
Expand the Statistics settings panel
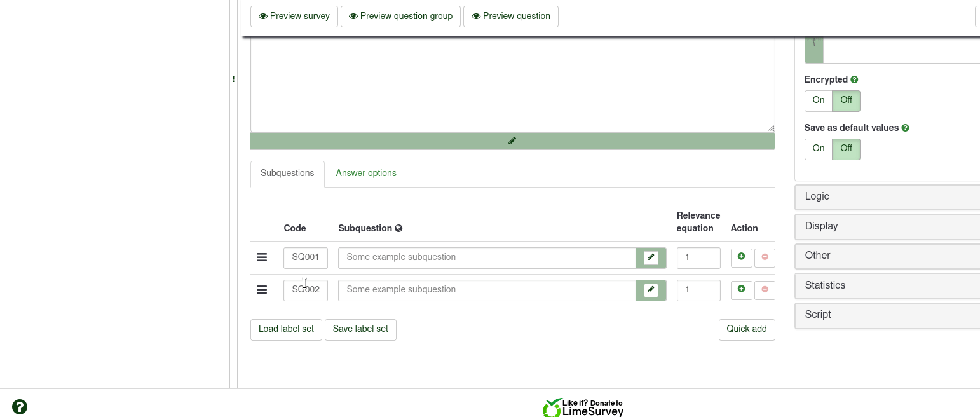887,286
